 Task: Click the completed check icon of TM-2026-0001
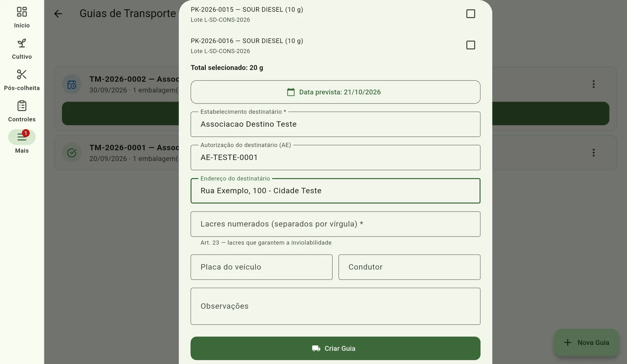[72, 153]
